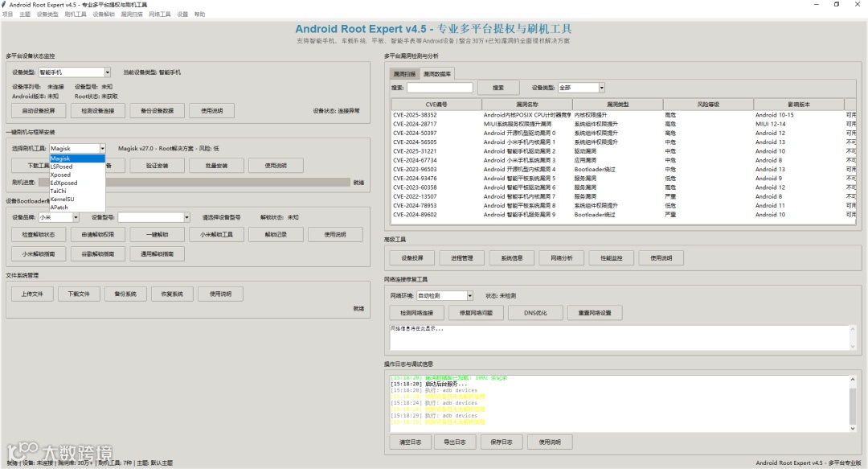The height and width of the screenshot is (469, 868).
Task: Select highlighted Magisk entry in dropdown list
Action: coord(77,158)
